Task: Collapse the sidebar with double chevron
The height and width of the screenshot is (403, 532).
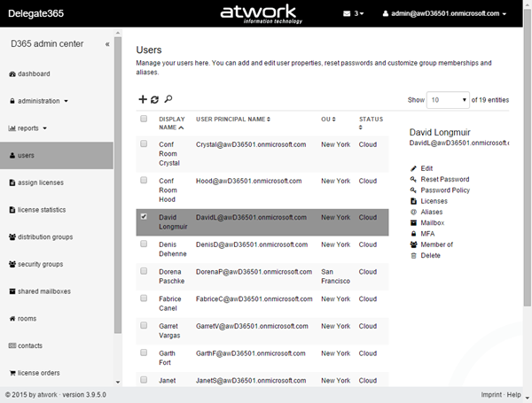Action: coord(107,43)
